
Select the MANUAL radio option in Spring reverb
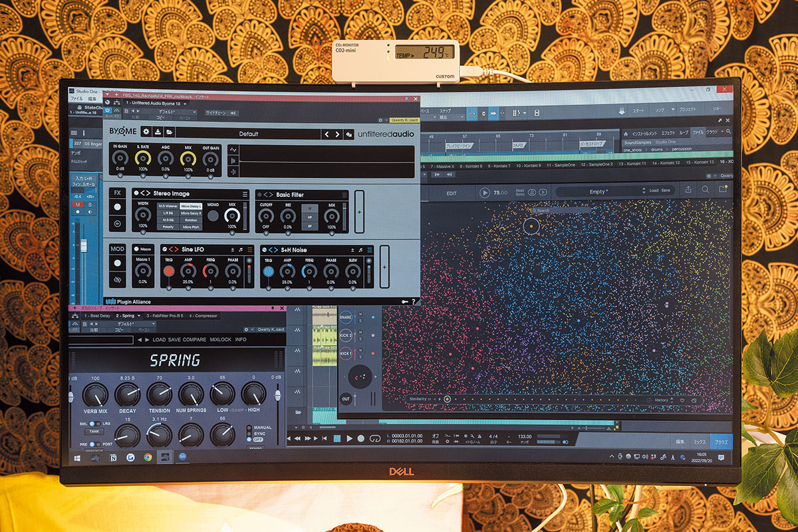click(x=249, y=427)
